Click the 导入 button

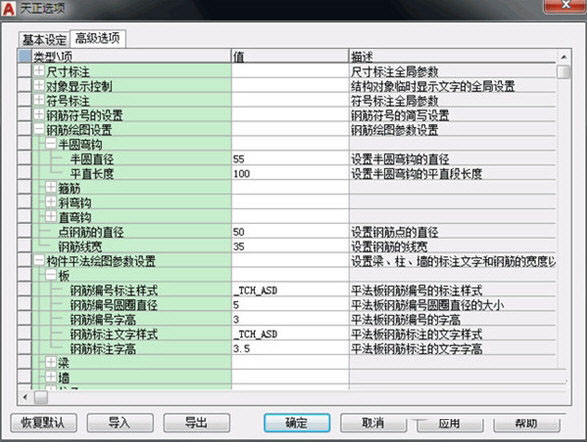(x=120, y=423)
